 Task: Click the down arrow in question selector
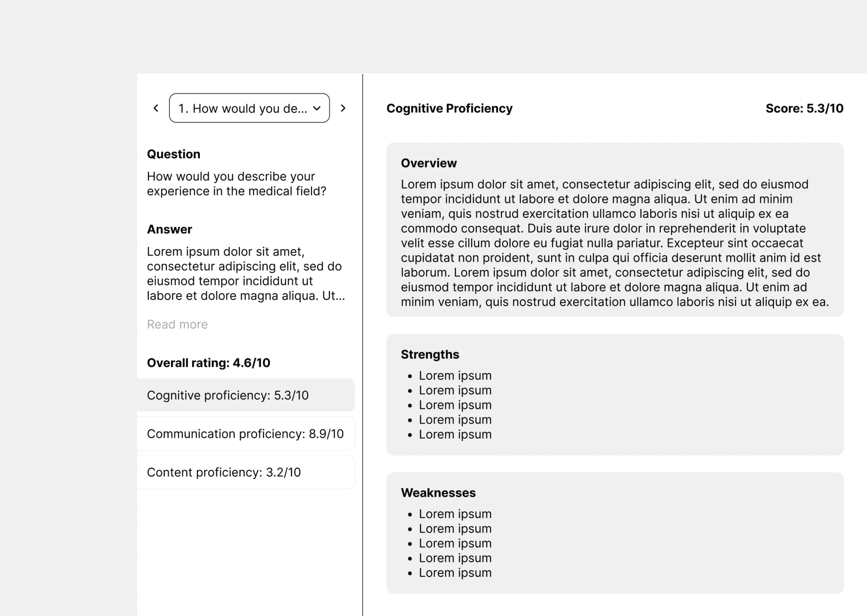click(317, 108)
